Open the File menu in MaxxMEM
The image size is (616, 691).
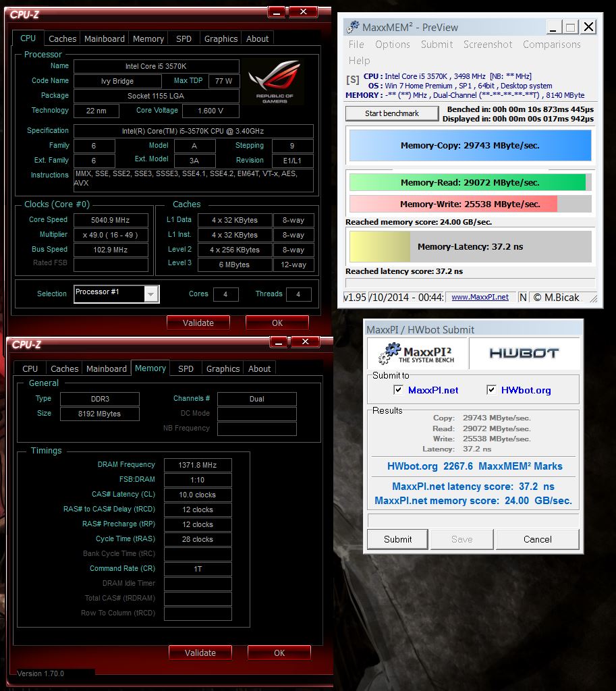[x=356, y=45]
